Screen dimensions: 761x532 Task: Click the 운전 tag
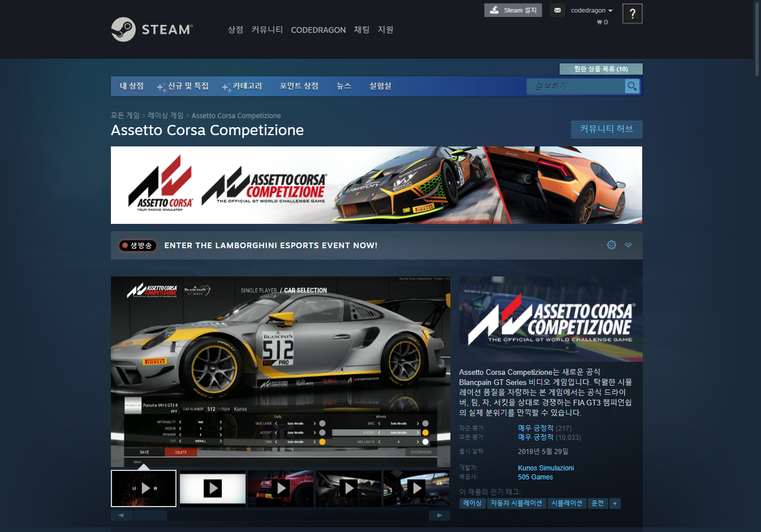[x=598, y=503]
